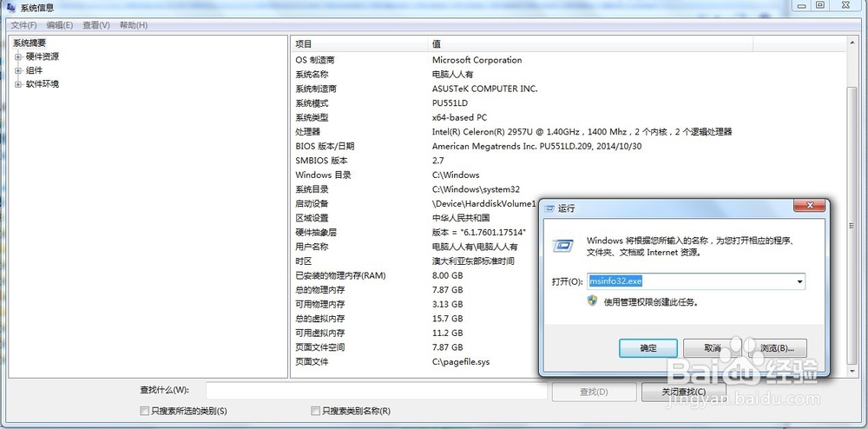Click the C:\Windows\system32 value
The image size is (868, 429).
click(476, 189)
